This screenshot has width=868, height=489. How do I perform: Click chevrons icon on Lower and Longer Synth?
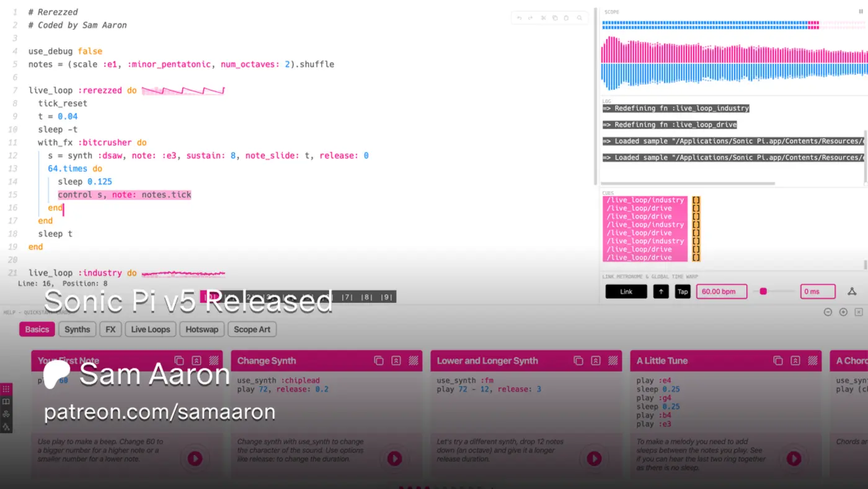point(596,361)
